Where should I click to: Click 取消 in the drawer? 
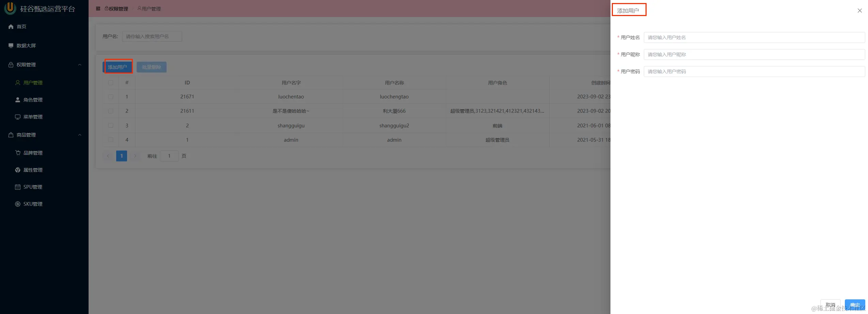point(830,305)
